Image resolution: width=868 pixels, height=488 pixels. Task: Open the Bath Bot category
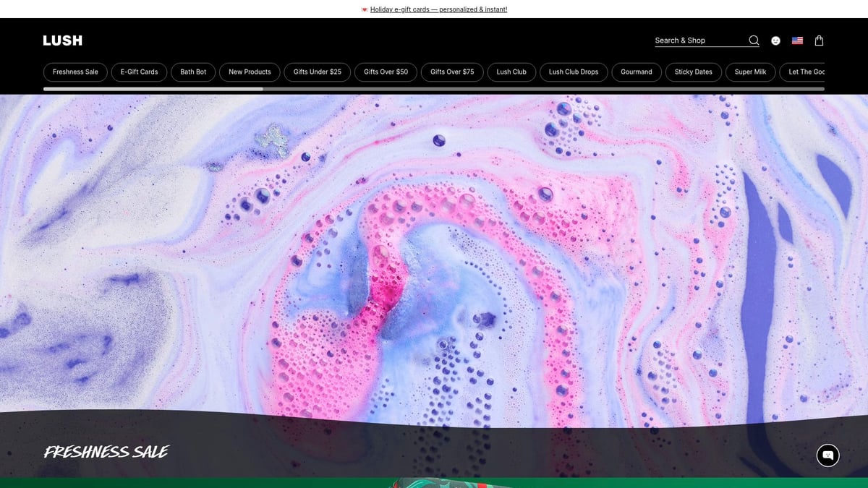pos(193,72)
